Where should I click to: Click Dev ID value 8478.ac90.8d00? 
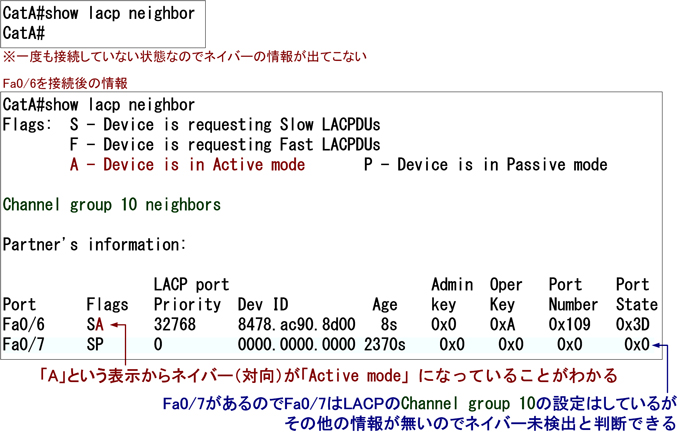(x=296, y=325)
